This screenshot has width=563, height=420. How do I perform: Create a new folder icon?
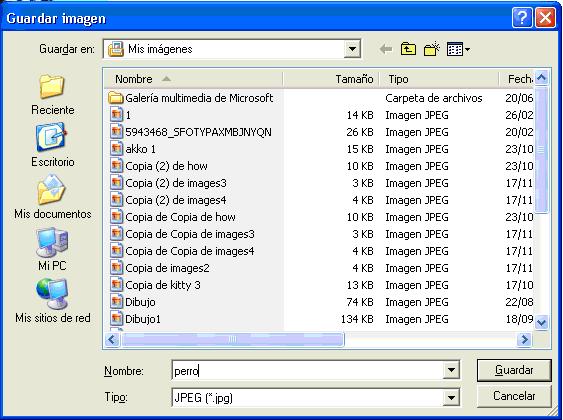pyautogui.click(x=432, y=49)
